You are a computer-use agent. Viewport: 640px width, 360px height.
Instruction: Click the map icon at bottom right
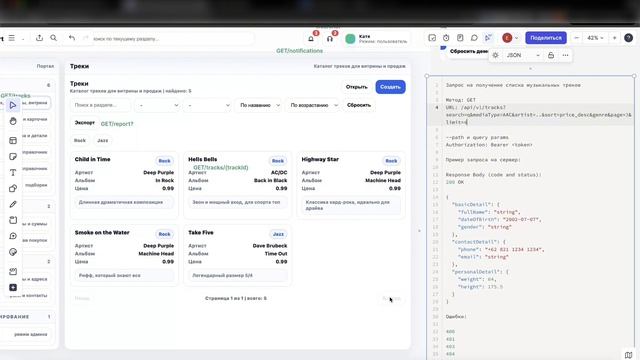(x=629, y=354)
